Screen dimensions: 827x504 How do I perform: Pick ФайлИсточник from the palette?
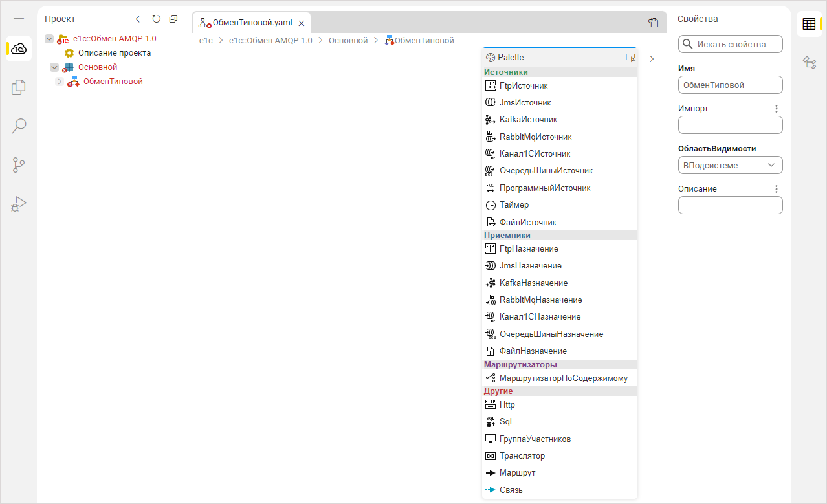(x=560, y=222)
